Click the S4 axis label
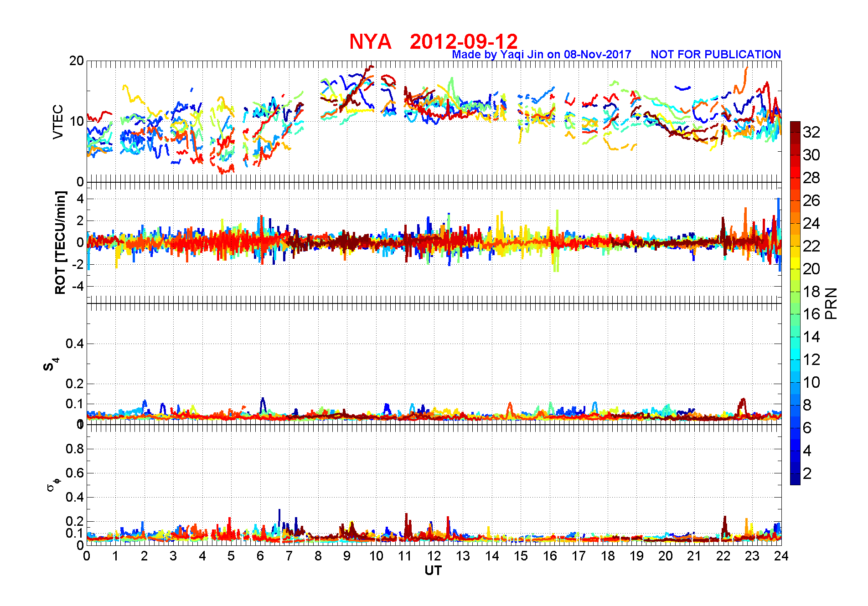868x606 pixels. (51, 365)
